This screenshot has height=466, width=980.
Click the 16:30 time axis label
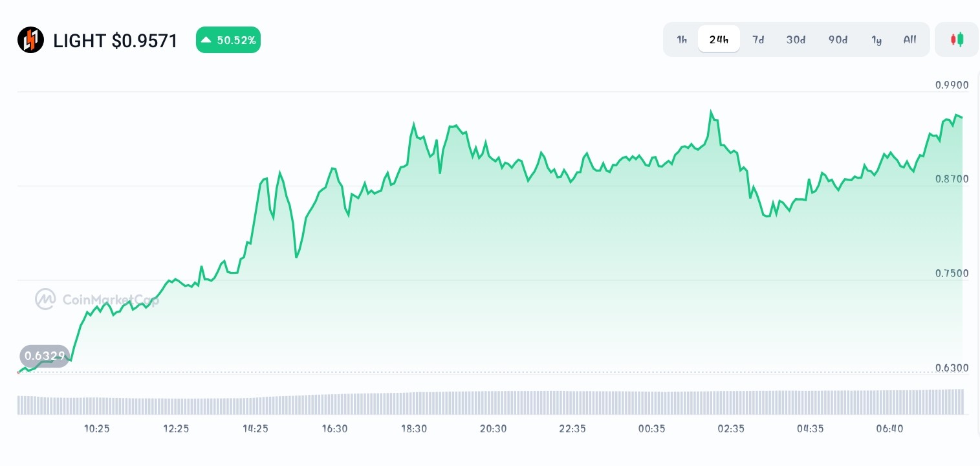(334, 428)
